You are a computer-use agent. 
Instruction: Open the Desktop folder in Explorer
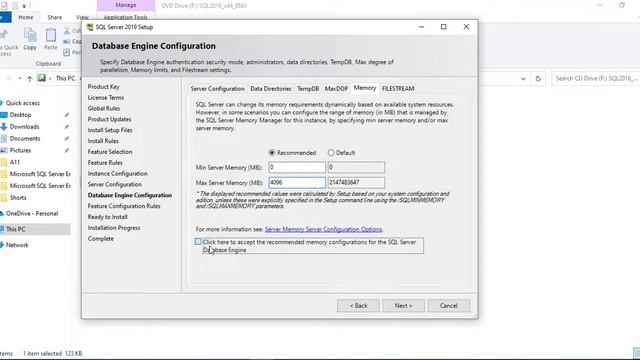click(20, 115)
